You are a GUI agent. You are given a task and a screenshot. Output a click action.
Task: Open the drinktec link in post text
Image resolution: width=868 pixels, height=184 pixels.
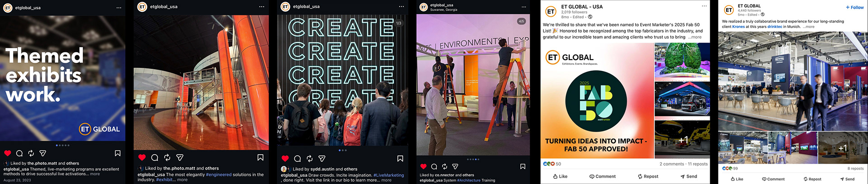[774, 27]
